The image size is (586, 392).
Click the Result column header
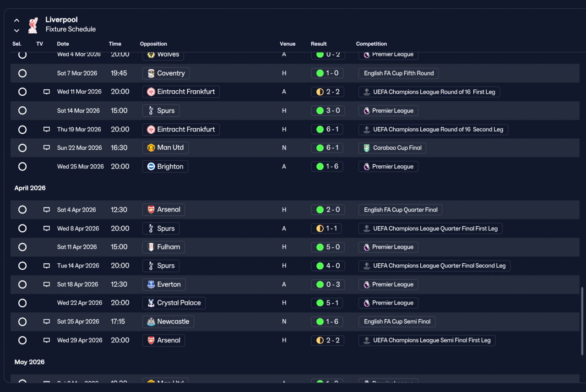[319, 44]
